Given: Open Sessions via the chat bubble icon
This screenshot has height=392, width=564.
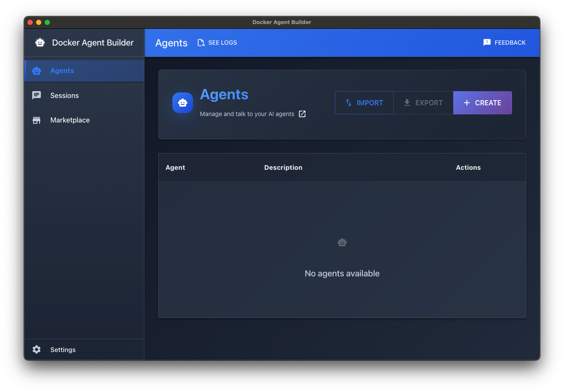Looking at the screenshot, I should click(x=37, y=95).
